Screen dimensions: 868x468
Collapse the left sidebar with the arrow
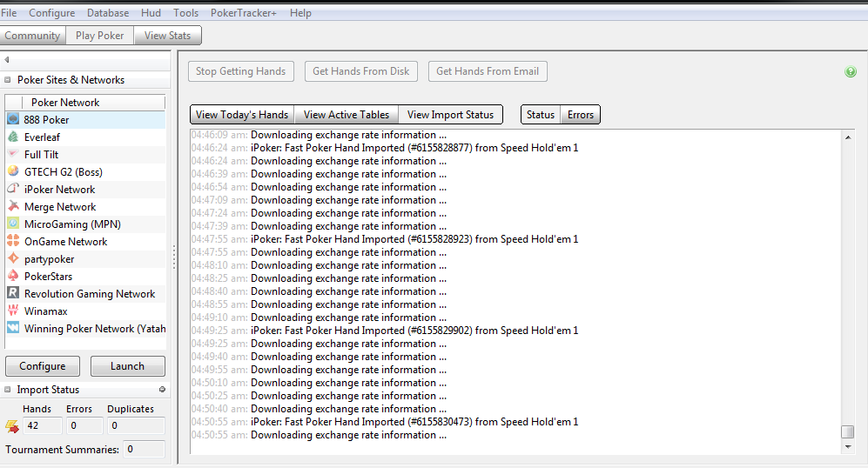[7, 60]
